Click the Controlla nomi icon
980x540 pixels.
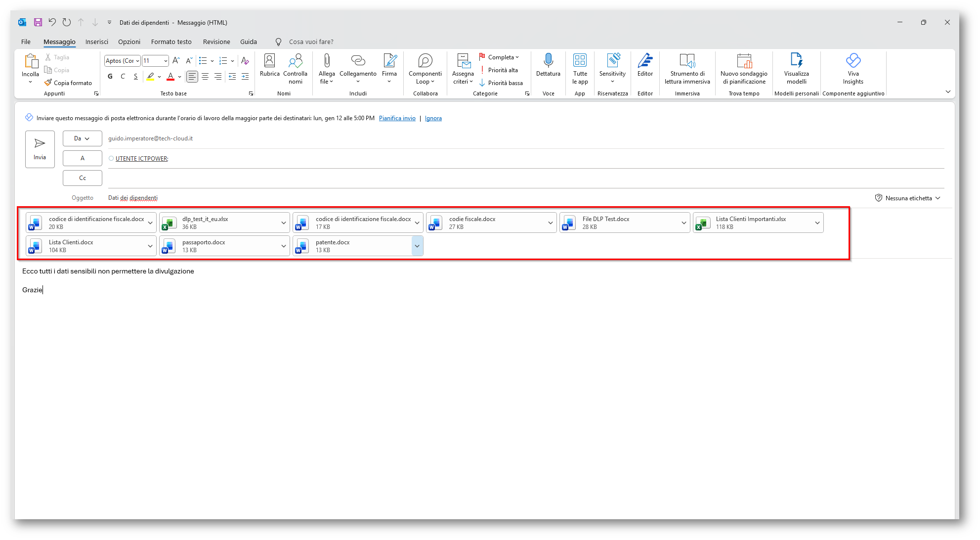tap(295, 61)
